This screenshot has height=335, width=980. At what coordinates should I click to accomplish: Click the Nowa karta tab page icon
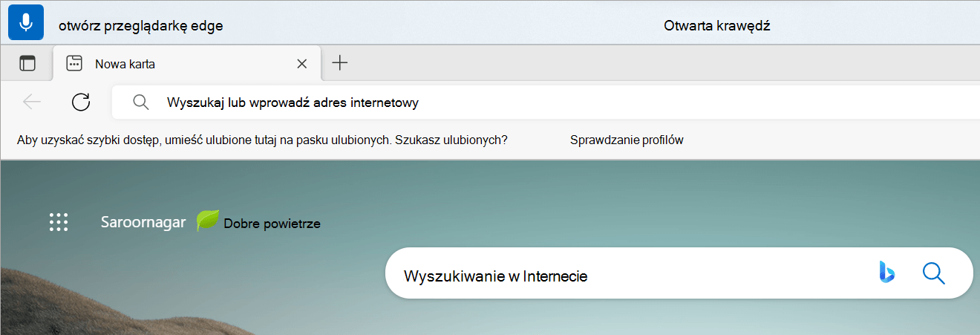pyautogui.click(x=73, y=64)
